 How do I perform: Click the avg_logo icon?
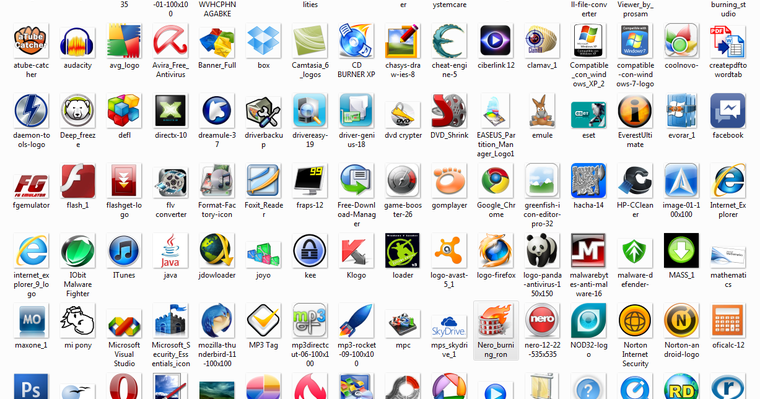coord(124,41)
